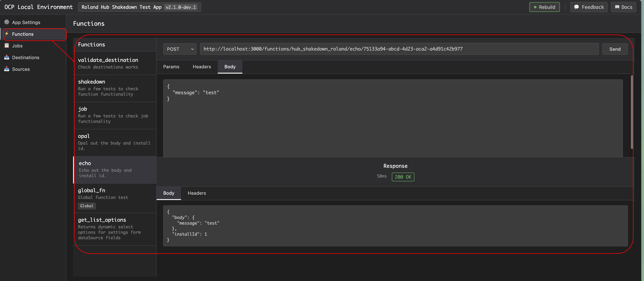Click the green Rebuild status dot
The image size is (644, 281).
535,7
